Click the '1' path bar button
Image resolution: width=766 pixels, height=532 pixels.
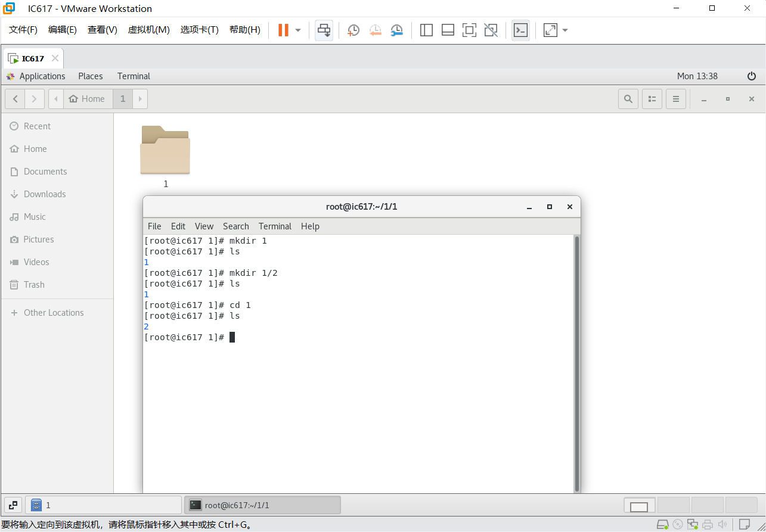coord(123,99)
